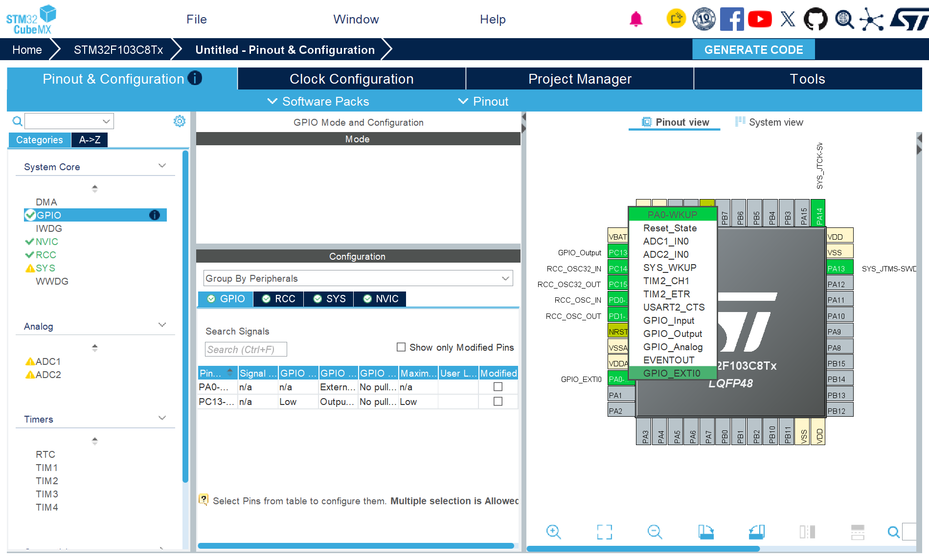The width and height of the screenshot is (929, 560).
Task: Open the Software Packs dropdown
Action: click(318, 101)
